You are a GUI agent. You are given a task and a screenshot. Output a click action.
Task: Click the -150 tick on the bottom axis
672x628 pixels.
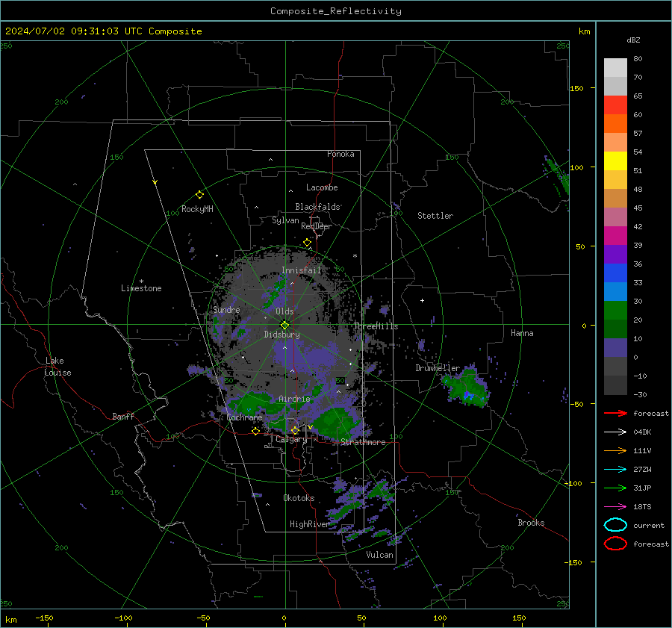(x=44, y=618)
